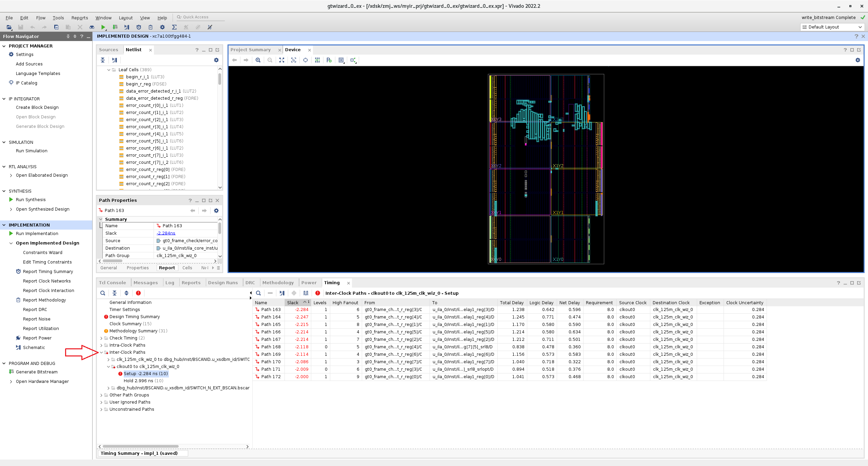Open Path Properties settings gear

click(216, 211)
